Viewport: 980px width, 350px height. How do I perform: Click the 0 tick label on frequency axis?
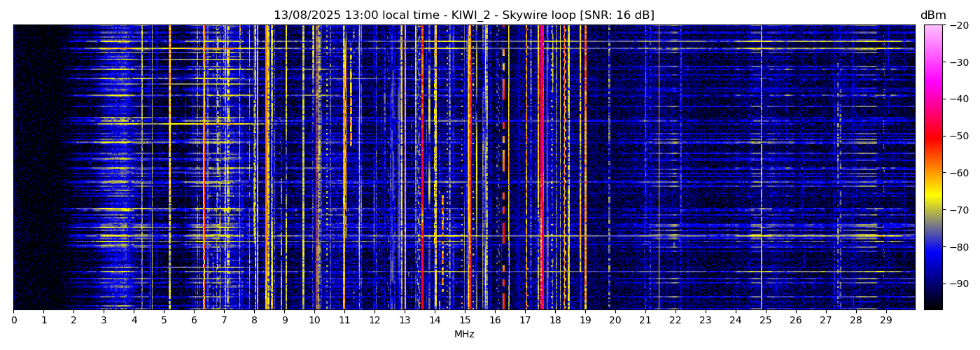(x=13, y=321)
